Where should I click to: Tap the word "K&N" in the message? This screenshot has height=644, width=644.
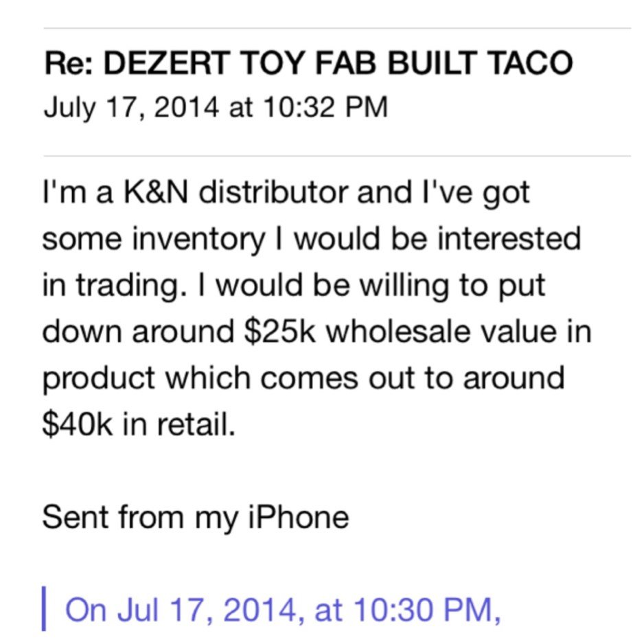click(x=155, y=193)
